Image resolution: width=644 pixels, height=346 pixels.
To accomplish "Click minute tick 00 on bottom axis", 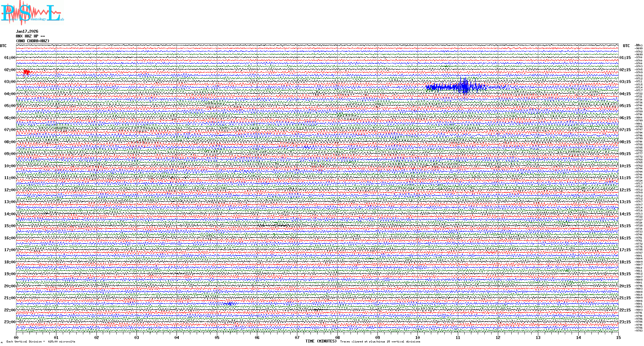I will 16,337.
